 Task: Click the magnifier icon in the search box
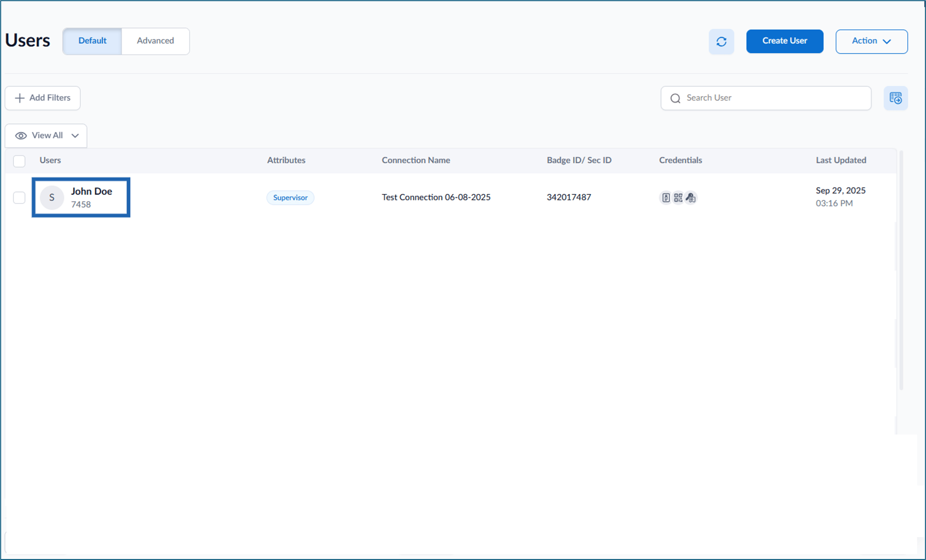coord(675,98)
